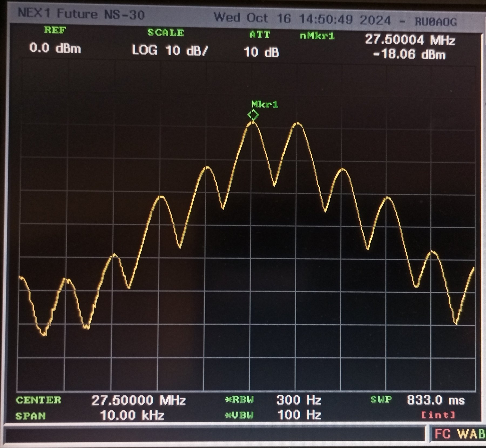486x448 pixels.
Task: Select RBW value 300 Hz
Action: tap(299, 400)
